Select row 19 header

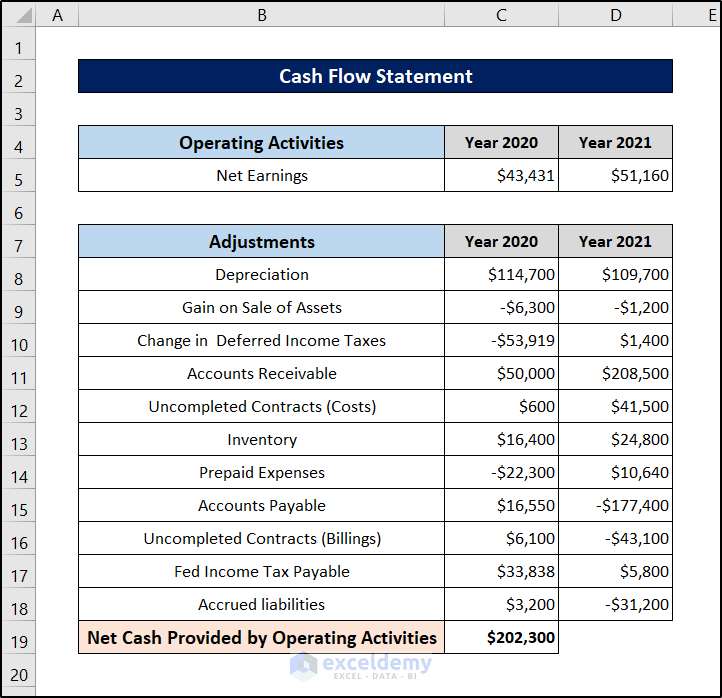point(18,637)
